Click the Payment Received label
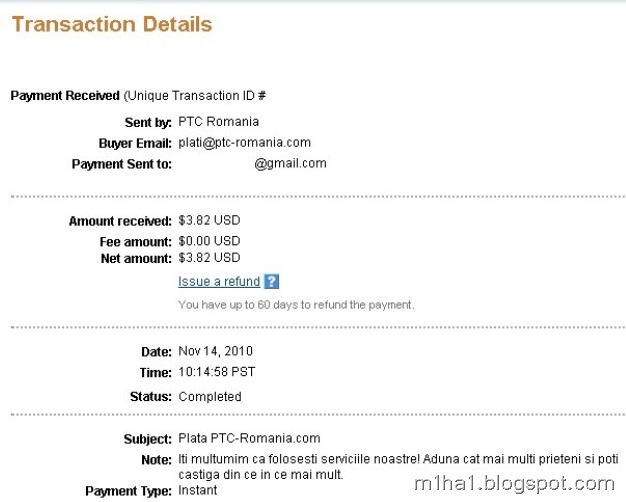 [65, 96]
